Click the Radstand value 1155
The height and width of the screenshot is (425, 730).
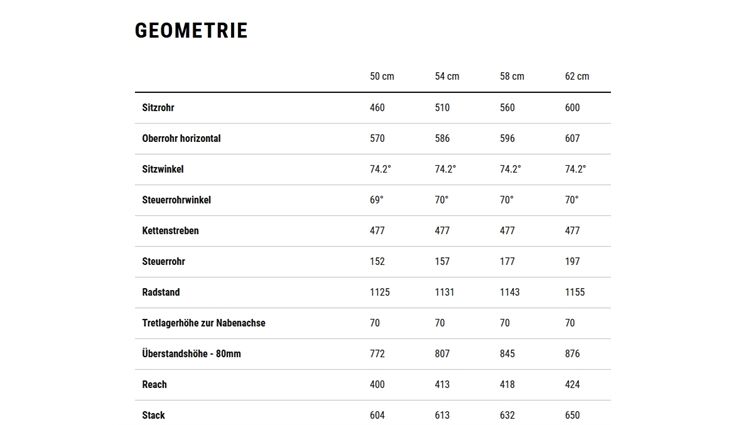575,292
